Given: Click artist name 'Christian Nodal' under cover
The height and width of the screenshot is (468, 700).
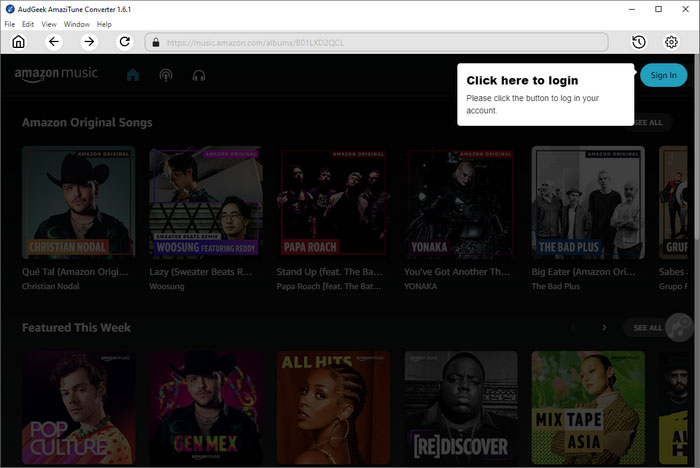Looking at the screenshot, I should click(x=50, y=286).
